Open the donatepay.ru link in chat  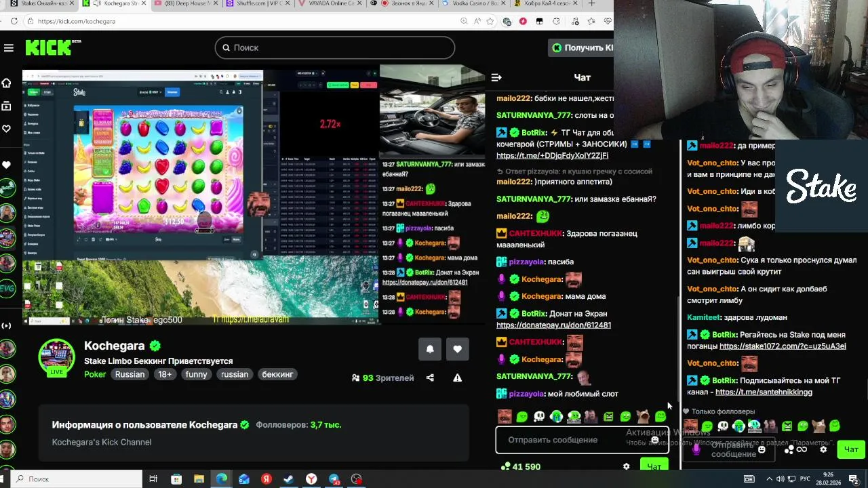(x=553, y=325)
